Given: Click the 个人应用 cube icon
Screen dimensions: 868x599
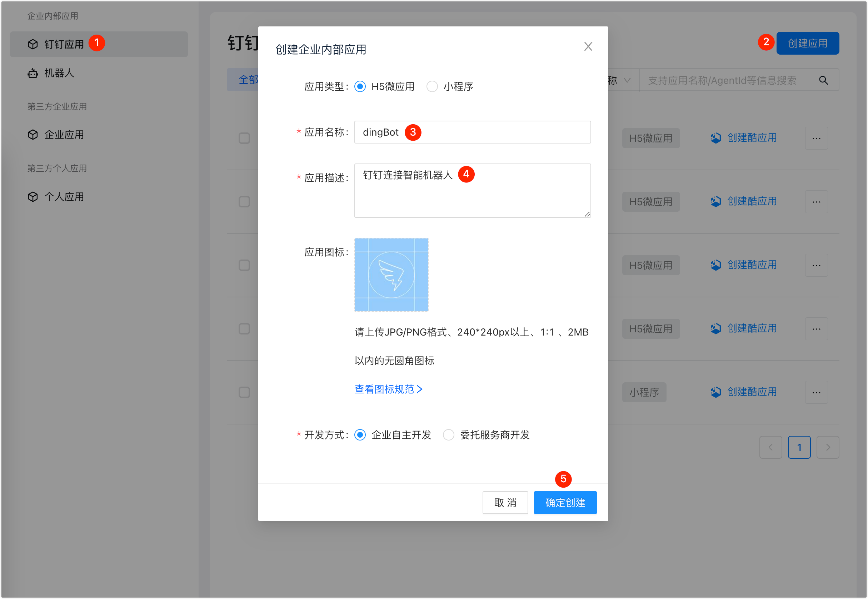Looking at the screenshot, I should 33,197.
